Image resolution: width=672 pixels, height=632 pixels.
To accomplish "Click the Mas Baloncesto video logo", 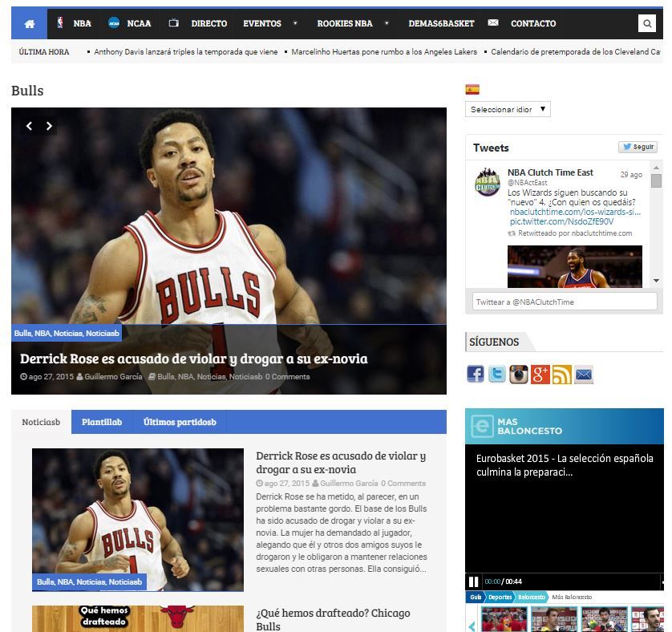I will (517, 426).
